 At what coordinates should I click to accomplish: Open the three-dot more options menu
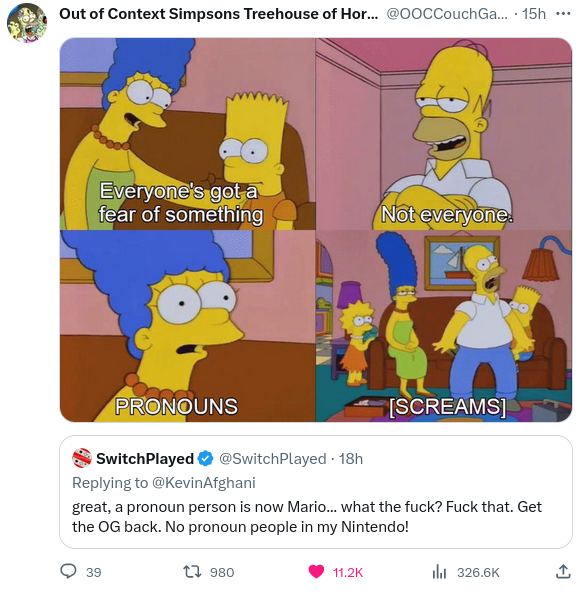pos(563,14)
